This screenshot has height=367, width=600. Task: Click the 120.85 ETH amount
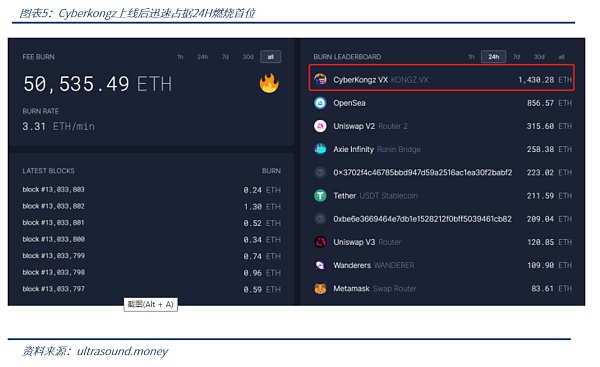coord(549,242)
